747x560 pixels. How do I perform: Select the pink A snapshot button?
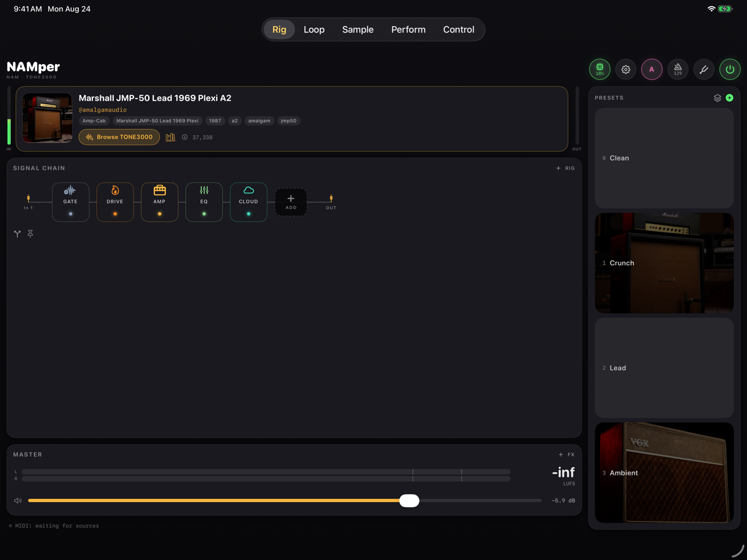[x=651, y=69]
